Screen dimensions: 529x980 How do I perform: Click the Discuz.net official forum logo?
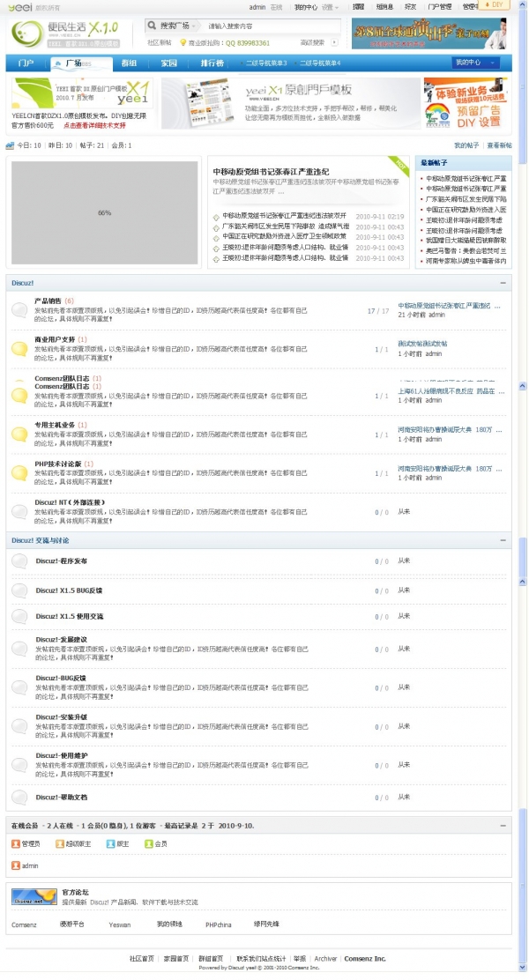pos(34,897)
